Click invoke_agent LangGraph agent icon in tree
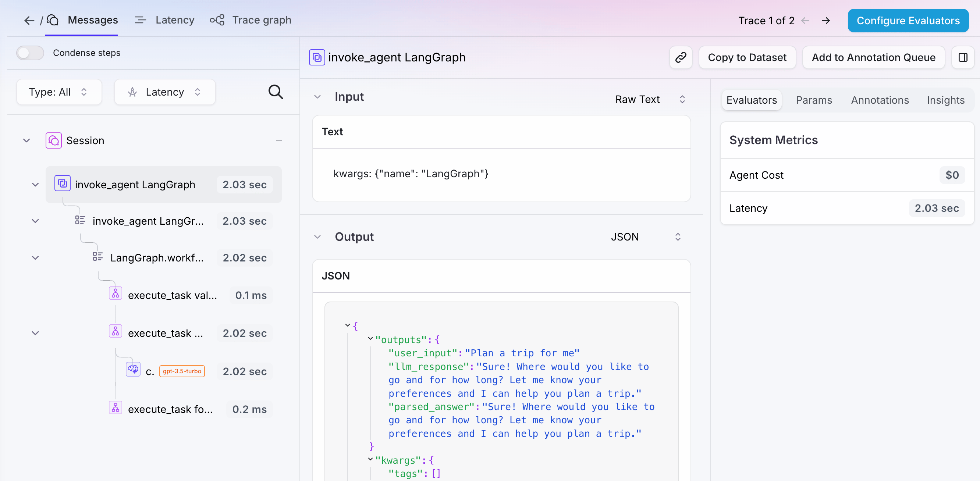Screen dimensions: 980x481 point(63,184)
